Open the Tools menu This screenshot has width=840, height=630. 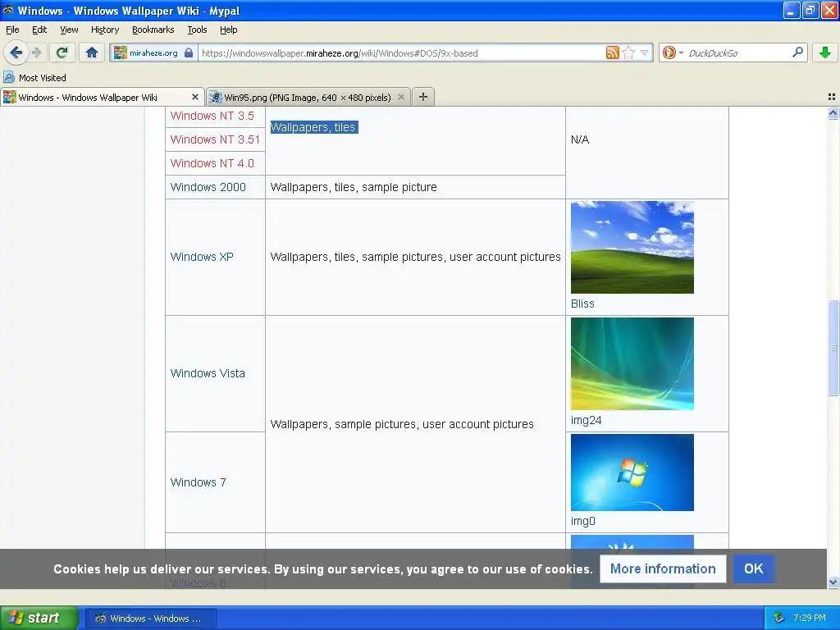click(x=197, y=30)
